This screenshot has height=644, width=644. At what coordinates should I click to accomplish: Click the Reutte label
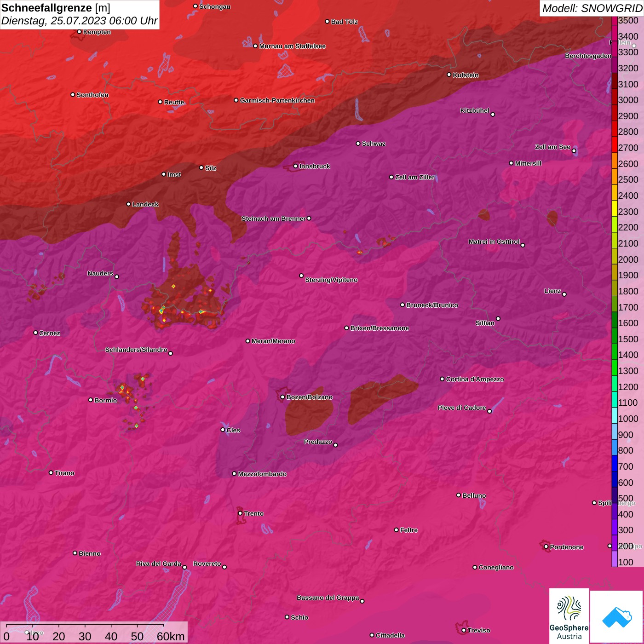[x=174, y=102]
